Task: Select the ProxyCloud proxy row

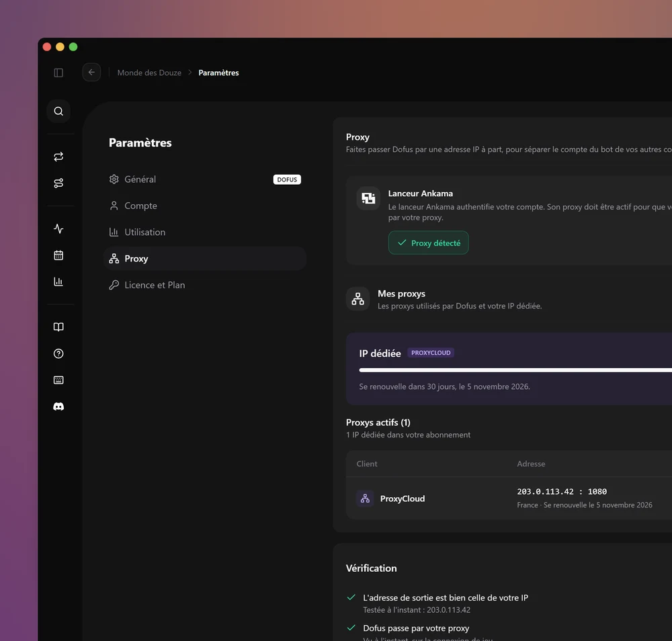Action: (x=509, y=499)
